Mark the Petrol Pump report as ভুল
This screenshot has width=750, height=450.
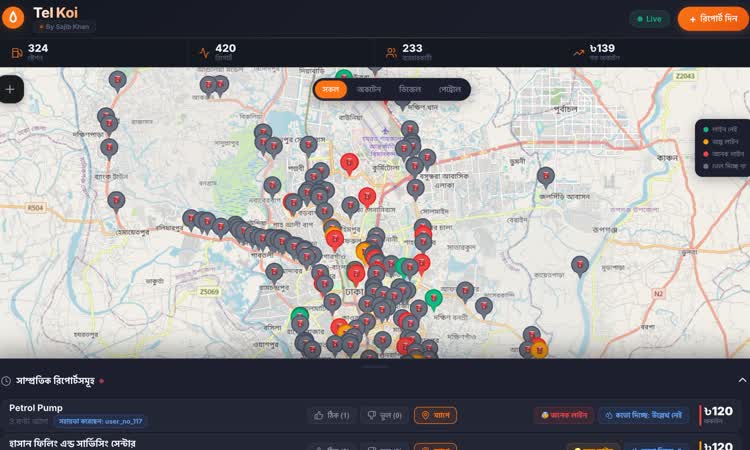point(384,415)
